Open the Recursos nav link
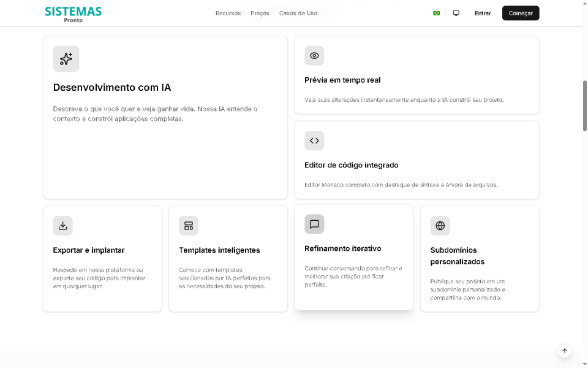Viewport: 588px width, 368px height. point(228,13)
